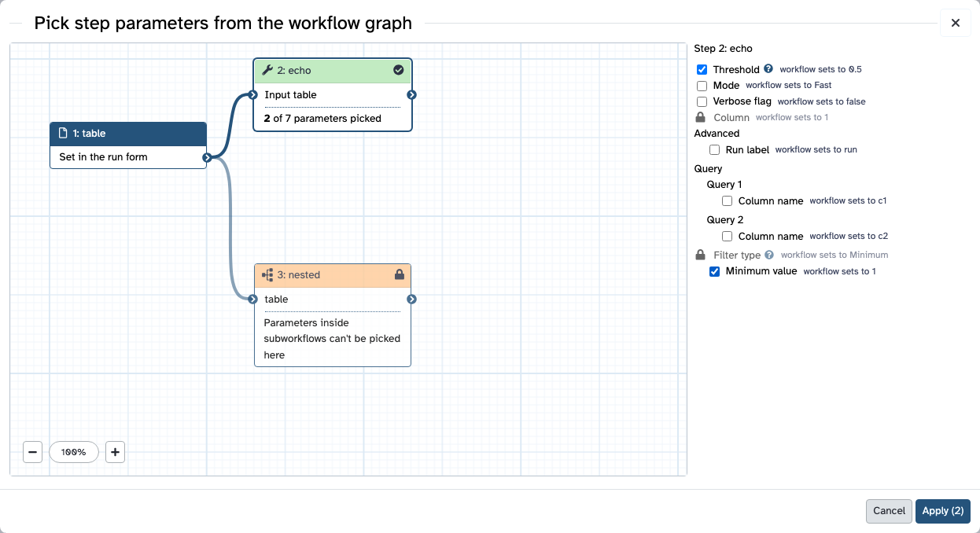This screenshot has height=533, width=980.
Task: Close the dialog with the X button
Action: click(x=956, y=23)
